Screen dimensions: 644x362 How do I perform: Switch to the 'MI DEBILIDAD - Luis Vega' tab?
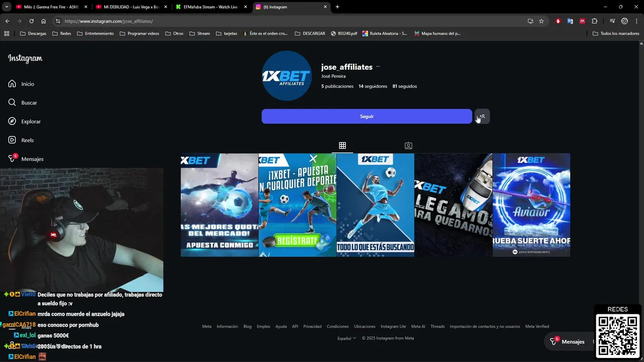[131, 7]
